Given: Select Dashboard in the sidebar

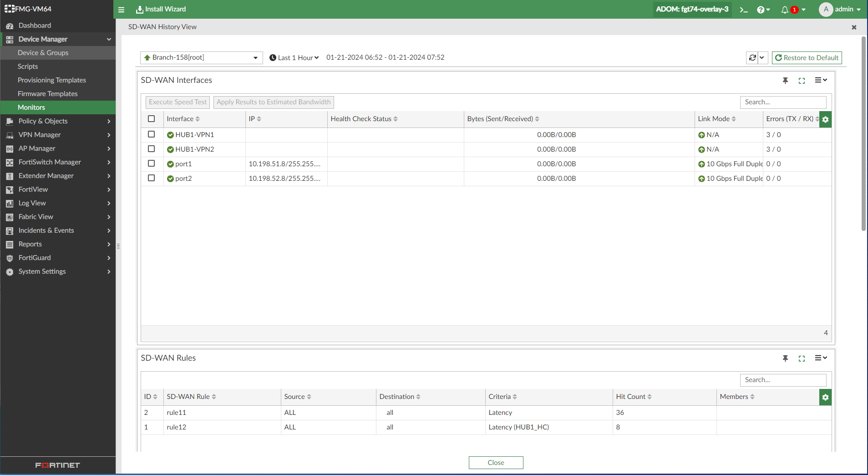Looking at the screenshot, I should pyautogui.click(x=35, y=26).
